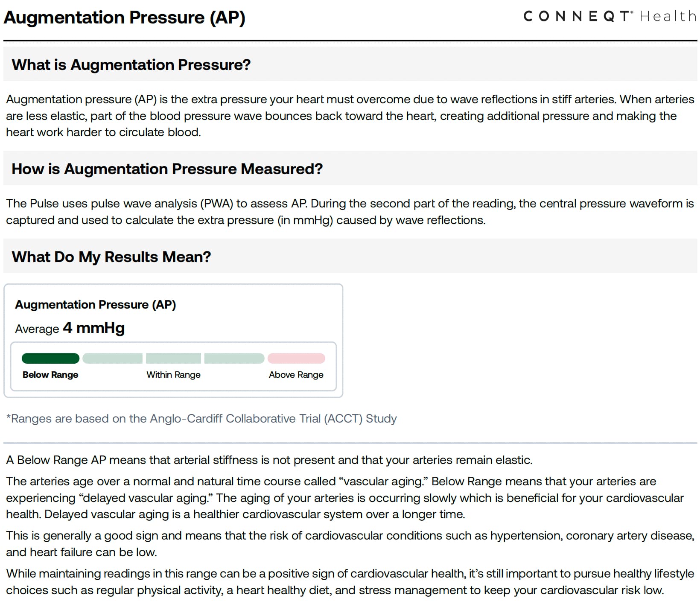This screenshot has height=601, width=700.
Task: Click the "What is Augmentation Pressure?" heading
Action: point(131,65)
